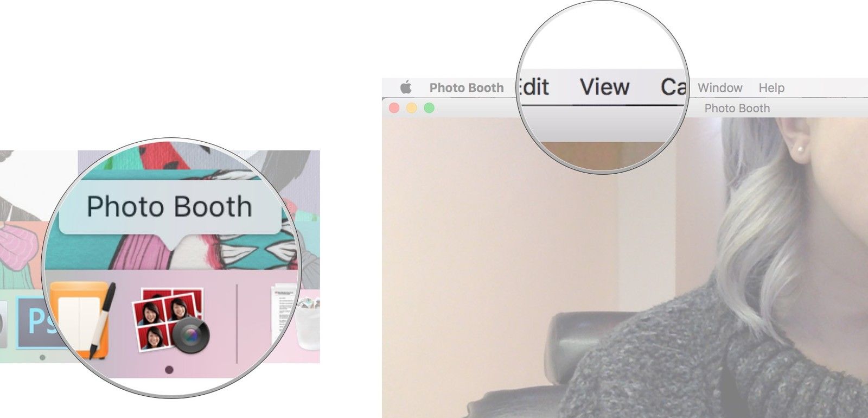Screen dimensions: 868x418
Task: Click the gray icon left of Photoshop
Action: (4, 326)
